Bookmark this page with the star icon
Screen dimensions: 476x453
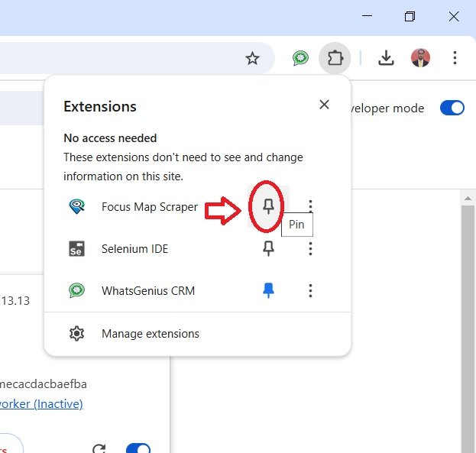click(252, 58)
